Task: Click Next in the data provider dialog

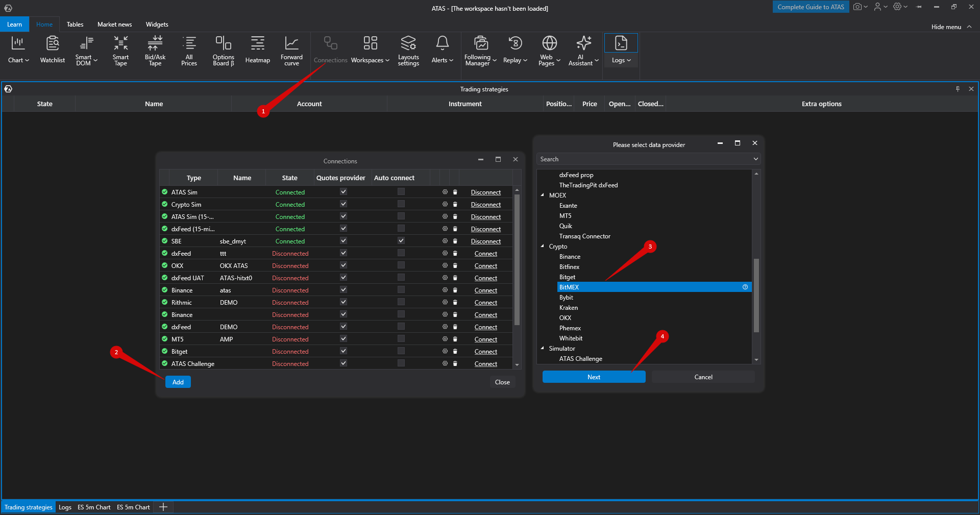Action: [594, 377]
